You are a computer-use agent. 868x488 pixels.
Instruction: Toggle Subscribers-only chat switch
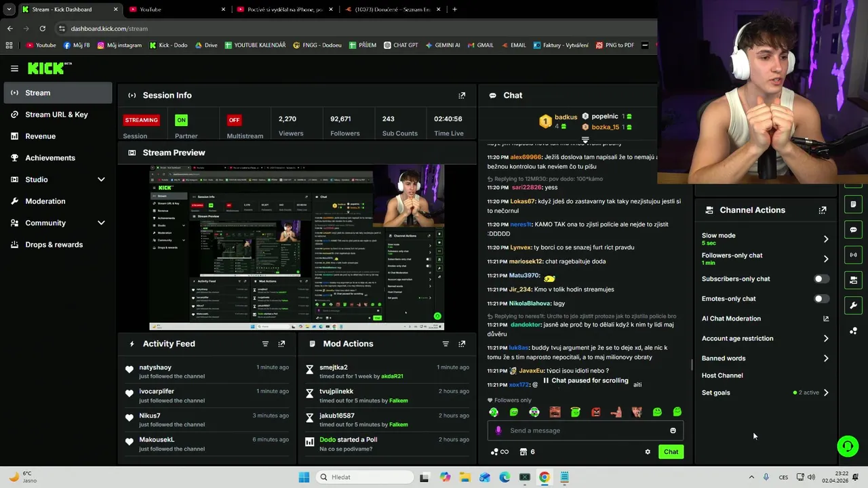[x=821, y=279]
